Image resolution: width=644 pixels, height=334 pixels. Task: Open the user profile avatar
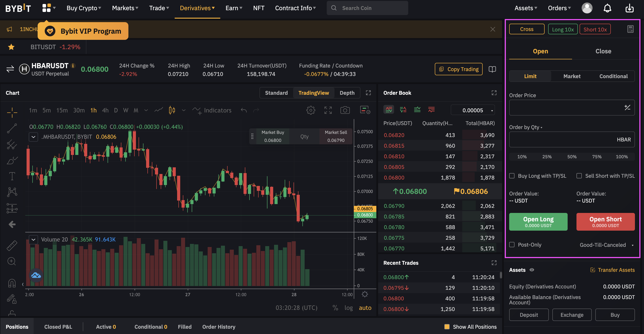coord(587,8)
